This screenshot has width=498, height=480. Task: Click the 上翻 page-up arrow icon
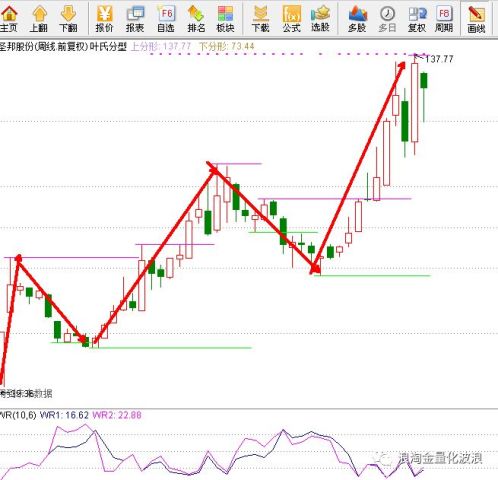(x=39, y=18)
